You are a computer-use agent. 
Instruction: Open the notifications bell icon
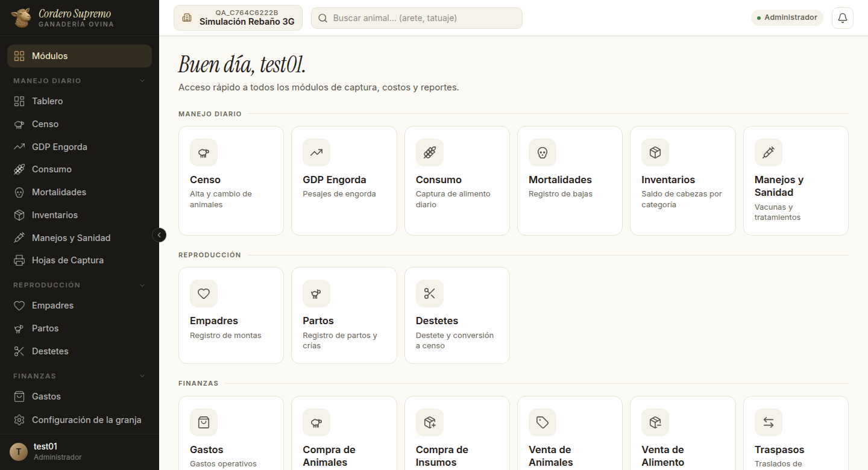[x=843, y=18]
